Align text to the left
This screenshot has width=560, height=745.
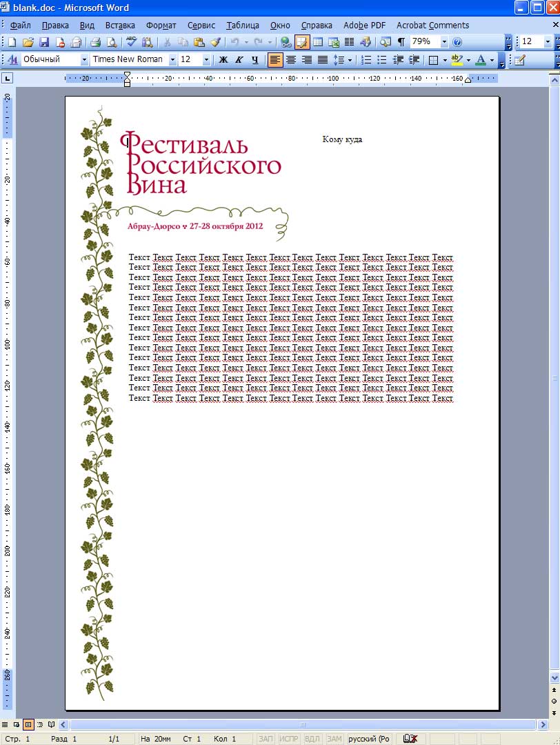point(275,60)
